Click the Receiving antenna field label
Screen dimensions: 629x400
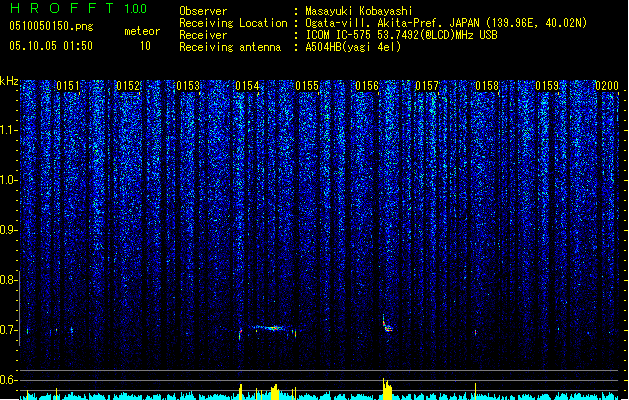(230, 47)
